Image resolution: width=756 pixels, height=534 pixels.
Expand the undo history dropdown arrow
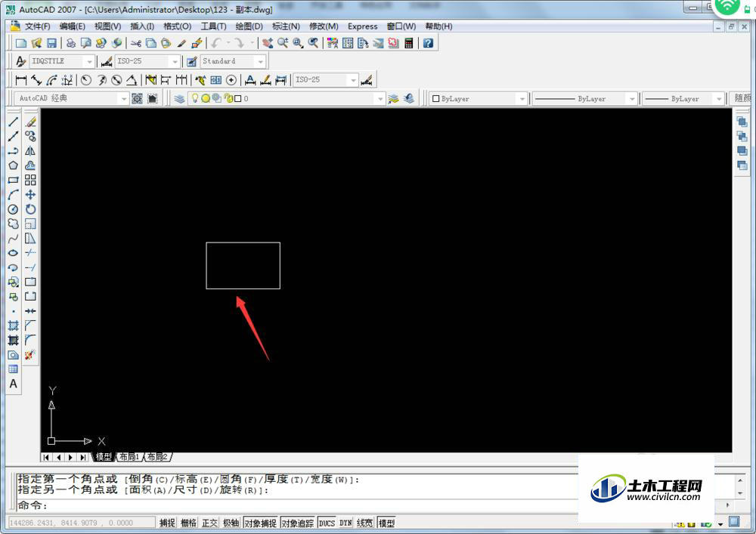(228, 43)
